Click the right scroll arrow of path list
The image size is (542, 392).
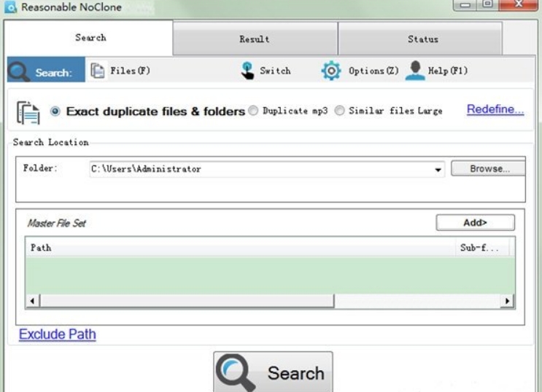coord(508,301)
